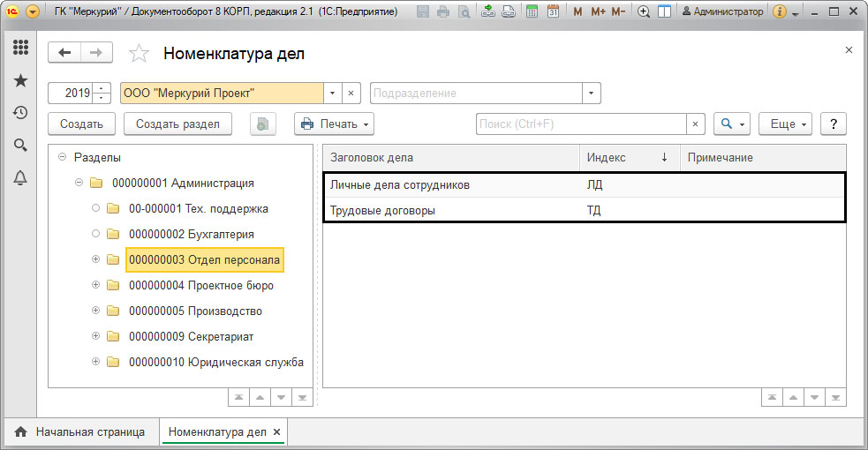Open the Печать dropdown menu
This screenshot has width=868, height=450.
(334, 124)
